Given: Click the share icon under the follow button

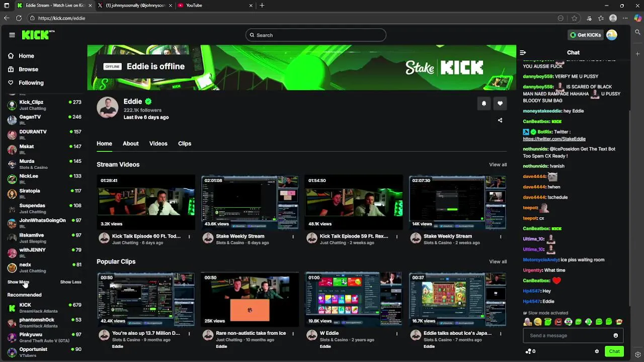Looking at the screenshot, I should tap(500, 120).
